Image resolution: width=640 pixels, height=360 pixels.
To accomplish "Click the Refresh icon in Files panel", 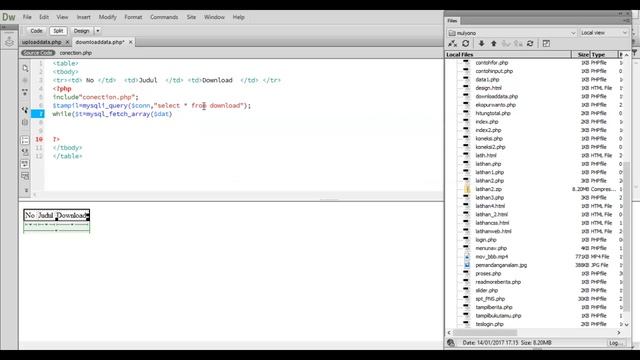I will (x=465, y=43).
